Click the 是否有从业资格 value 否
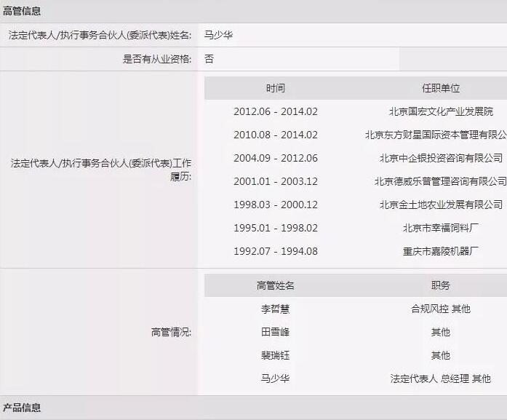507x420 pixels. [x=209, y=59]
